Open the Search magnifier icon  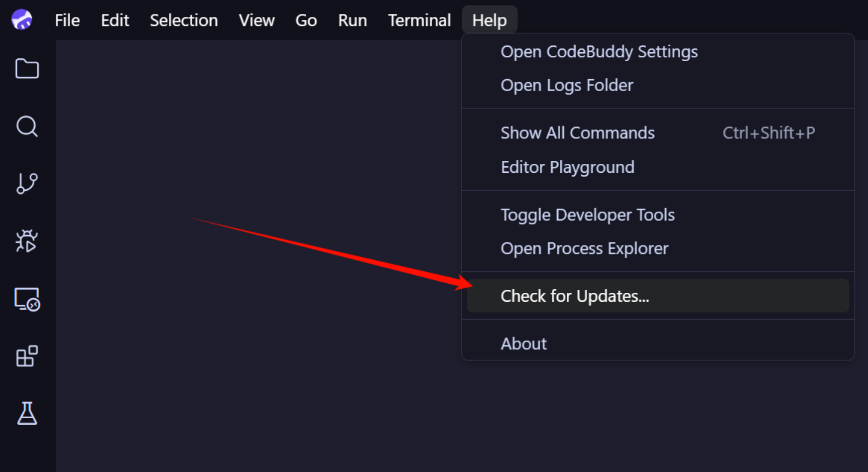27,126
